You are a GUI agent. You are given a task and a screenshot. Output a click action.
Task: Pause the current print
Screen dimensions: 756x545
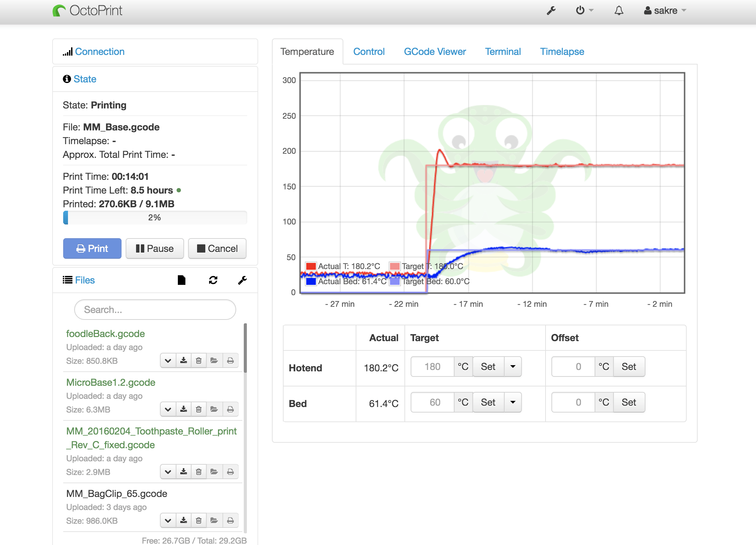[154, 248]
